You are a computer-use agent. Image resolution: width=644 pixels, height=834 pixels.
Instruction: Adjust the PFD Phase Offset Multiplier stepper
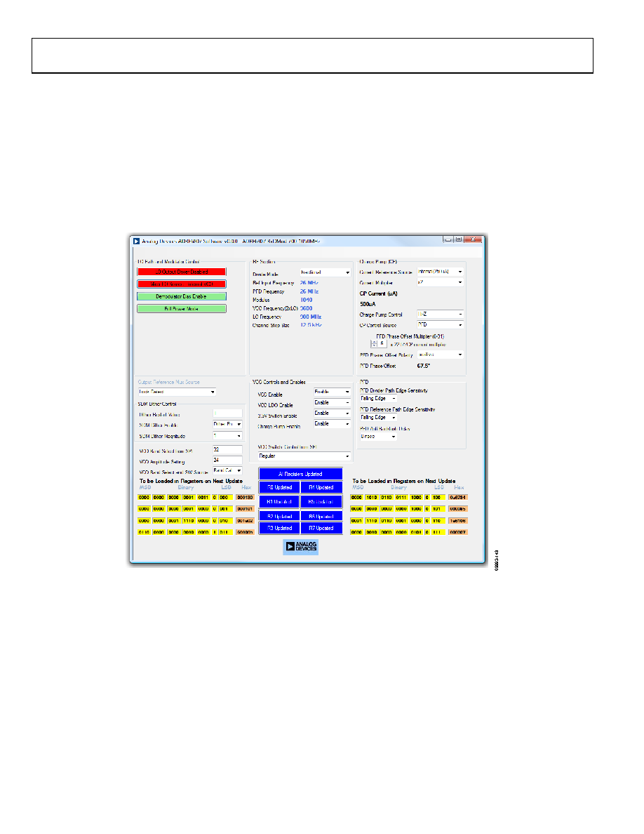[374, 343]
